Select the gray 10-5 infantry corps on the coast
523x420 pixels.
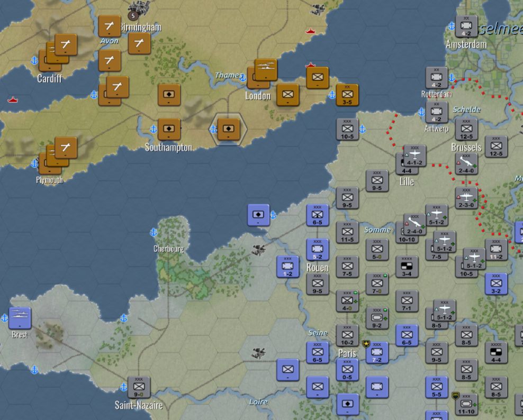(347, 130)
